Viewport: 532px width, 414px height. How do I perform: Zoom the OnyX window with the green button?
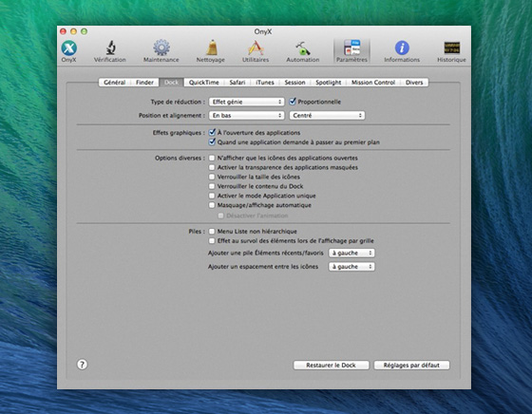coord(85,31)
